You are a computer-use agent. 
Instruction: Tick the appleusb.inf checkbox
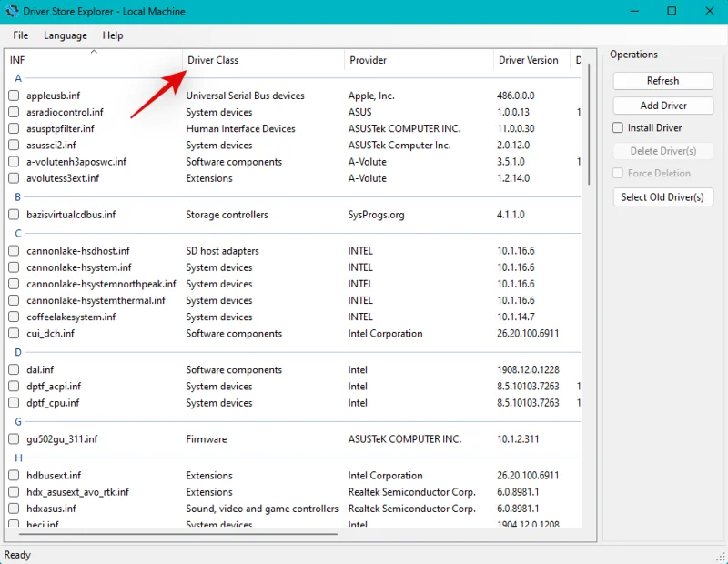[14, 96]
